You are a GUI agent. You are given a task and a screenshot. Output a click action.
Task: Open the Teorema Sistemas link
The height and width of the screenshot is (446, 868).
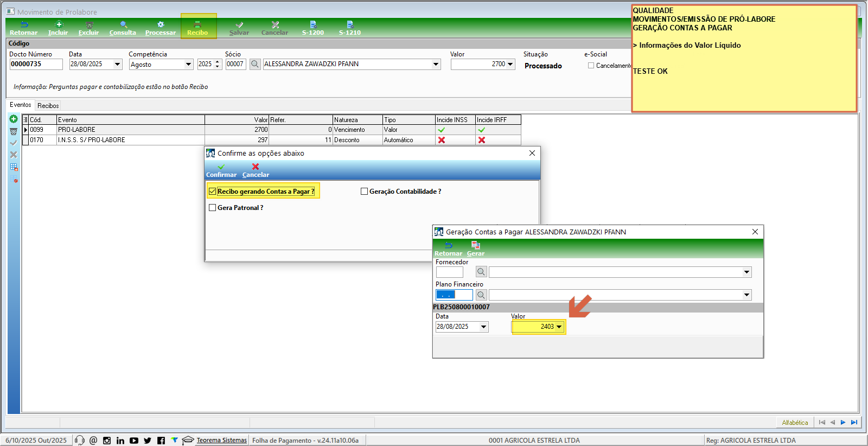221,441
